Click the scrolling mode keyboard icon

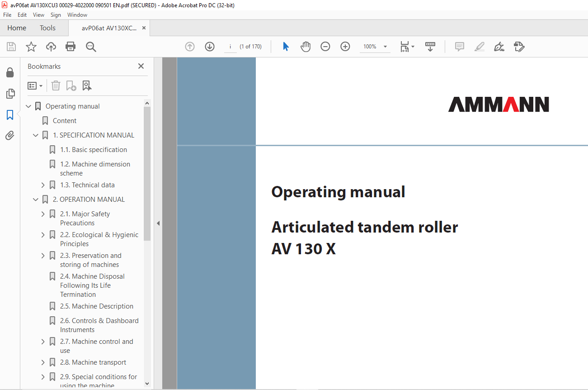point(430,47)
